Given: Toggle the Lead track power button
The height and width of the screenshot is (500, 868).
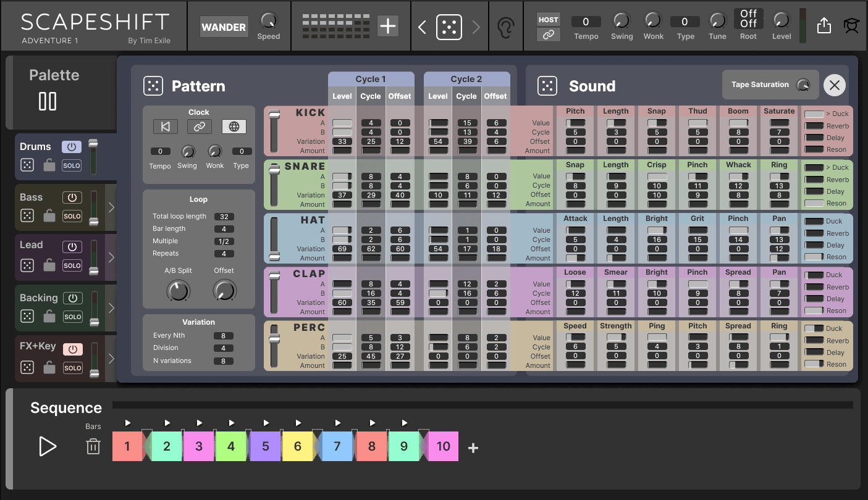Looking at the screenshot, I should click(72, 246).
